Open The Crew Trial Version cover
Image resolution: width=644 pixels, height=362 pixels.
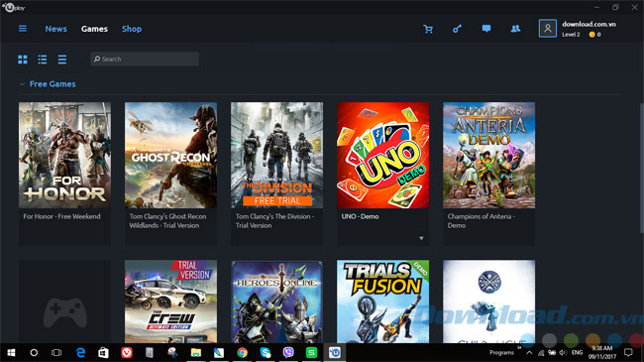click(x=170, y=302)
